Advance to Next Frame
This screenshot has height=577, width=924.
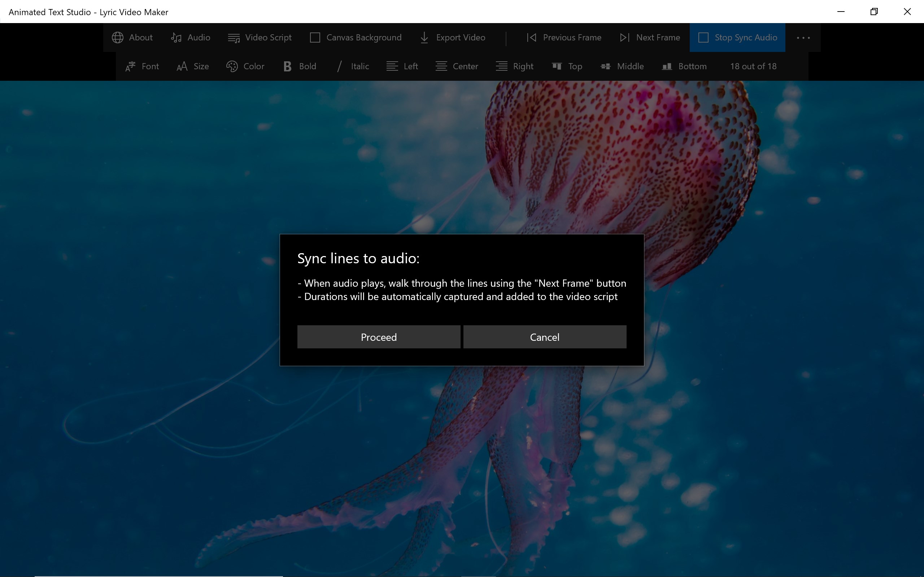point(650,38)
